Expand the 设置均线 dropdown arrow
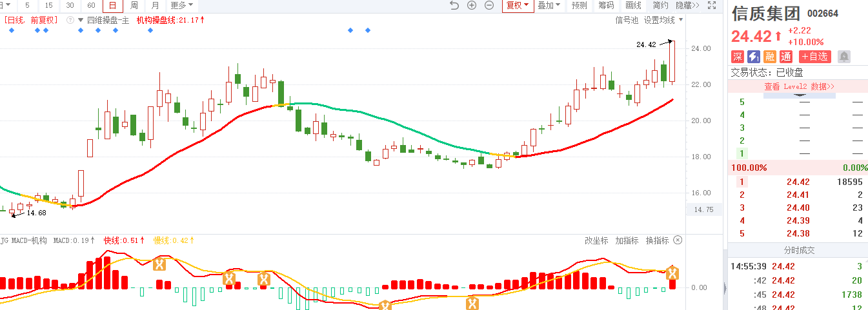Viewport: 868px width, 310px height. point(681,20)
